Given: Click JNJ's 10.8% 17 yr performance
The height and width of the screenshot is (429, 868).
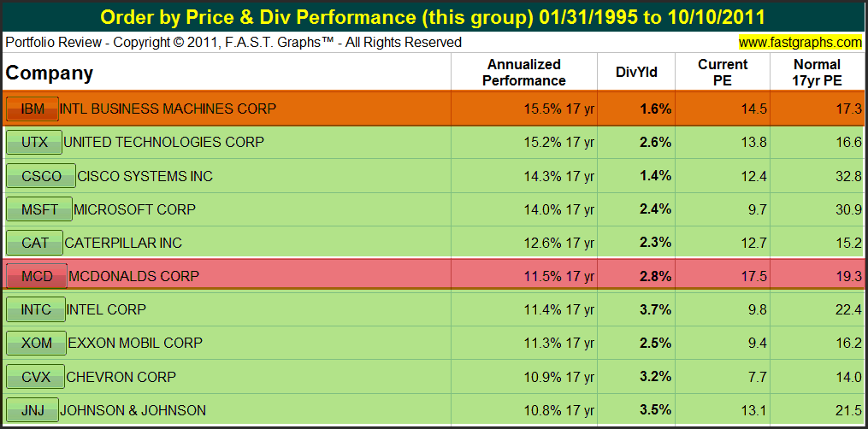Looking at the screenshot, I should pyautogui.click(x=559, y=411).
